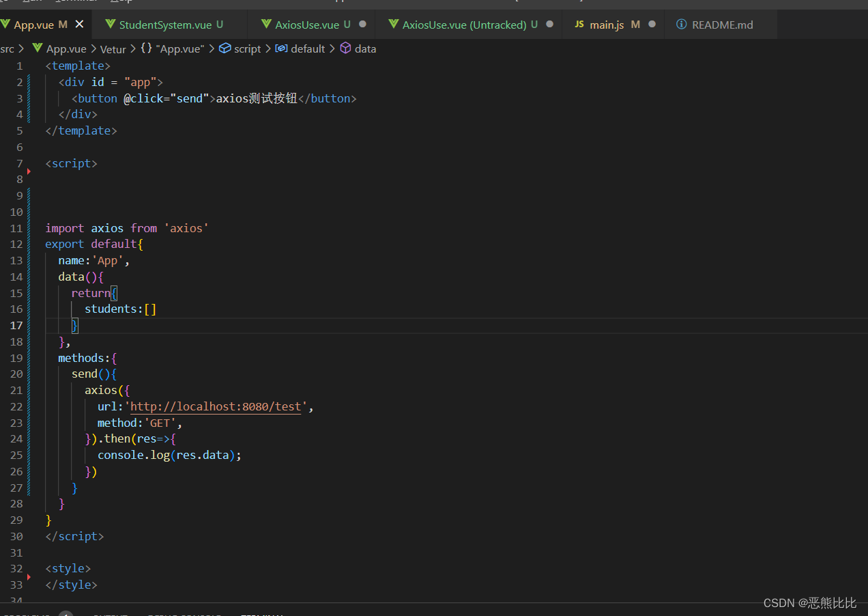The image size is (868, 616).
Task: Click the console.log(res.data); line
Action: tap(170, 455)
